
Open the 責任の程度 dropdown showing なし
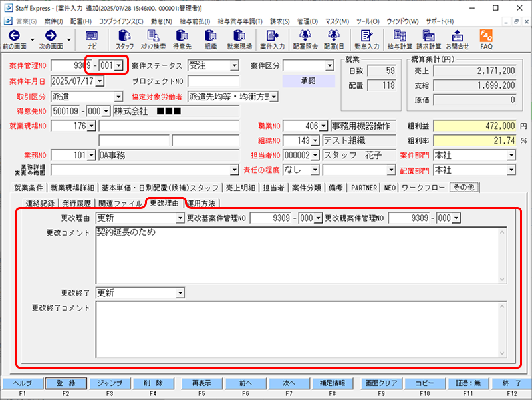click(x=315, y=170)
